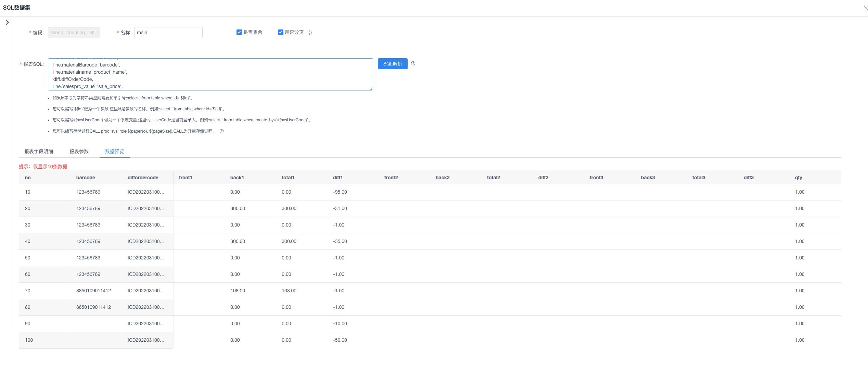Click the total2 column header
Viewport: 868px width, 378px height.
pos(493,178)
